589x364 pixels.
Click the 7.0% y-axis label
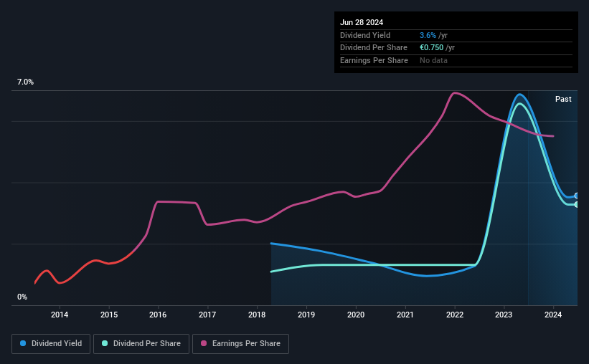25,82
